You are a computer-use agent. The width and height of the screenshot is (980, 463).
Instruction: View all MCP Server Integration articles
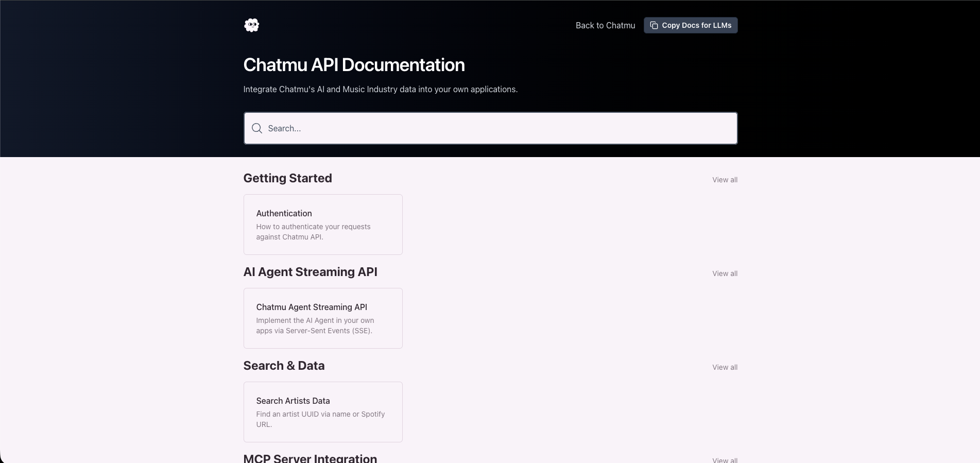click(725, 460)
